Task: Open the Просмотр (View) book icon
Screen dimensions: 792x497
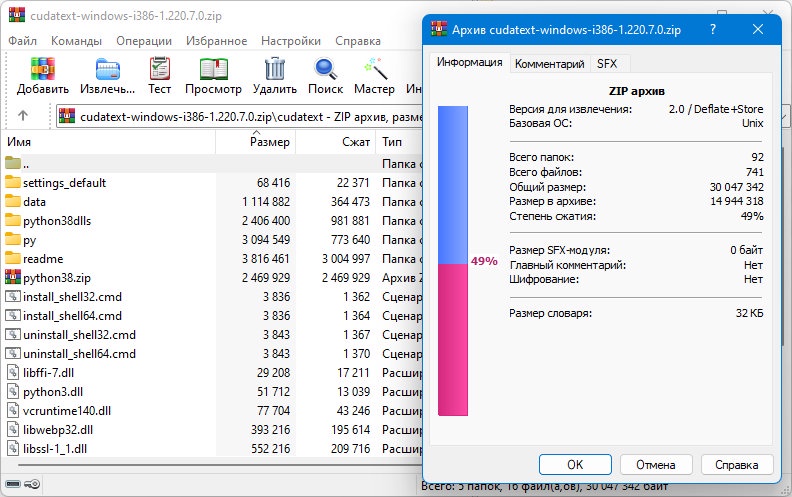Action: click(214, 69)
